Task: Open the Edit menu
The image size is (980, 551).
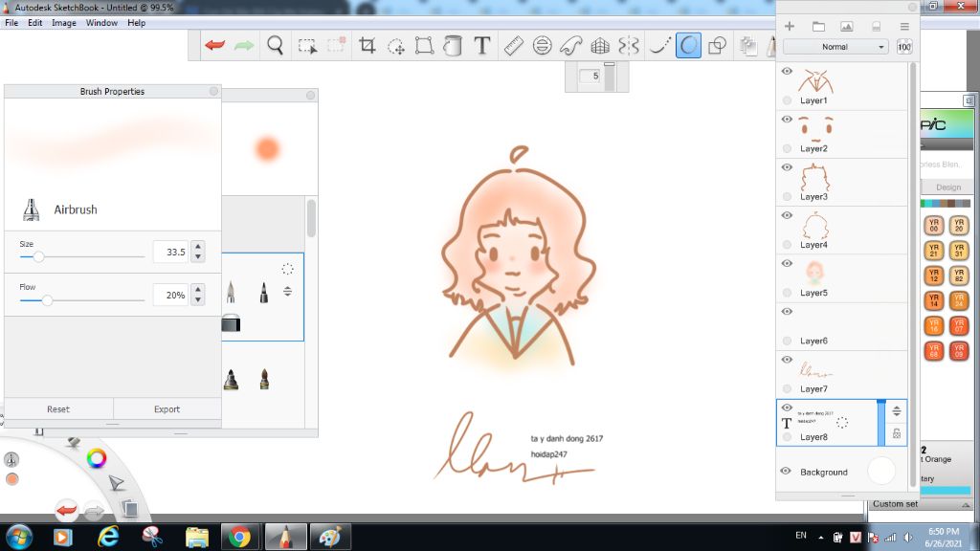Action: coord(35,23)
